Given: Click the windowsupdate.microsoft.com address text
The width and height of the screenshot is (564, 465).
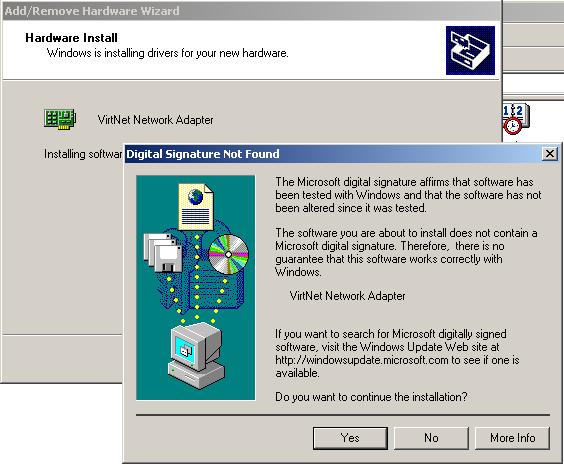Looking at the screenshot, I should point(362,360).
